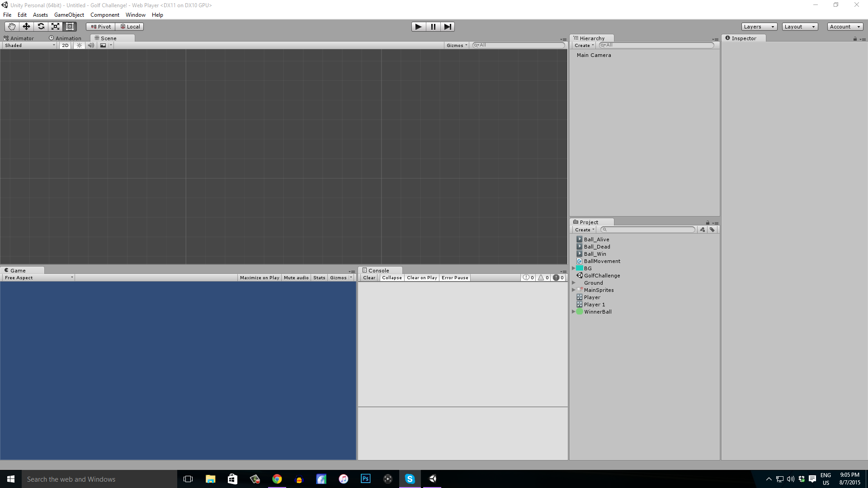Click Create in the Hierarchy panel
868x488 pixels.
coord(583,45)
